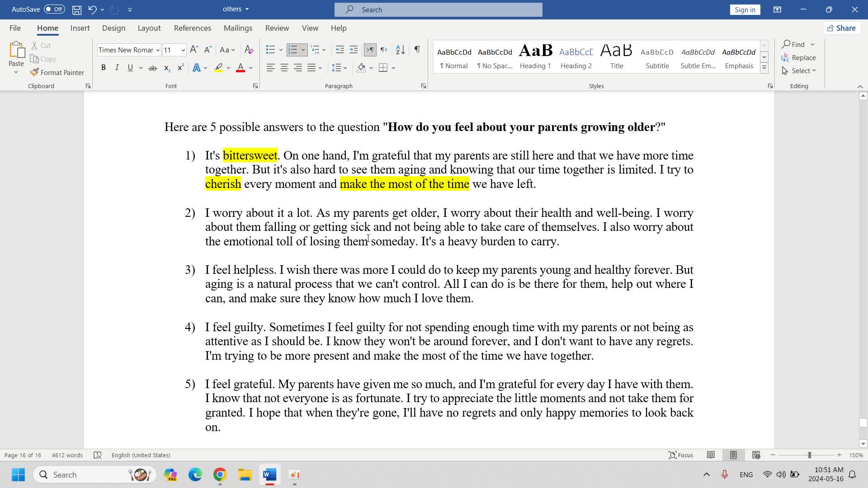Click the Sign in button
This screenshot has width=868, height=488.
[745, 9]
